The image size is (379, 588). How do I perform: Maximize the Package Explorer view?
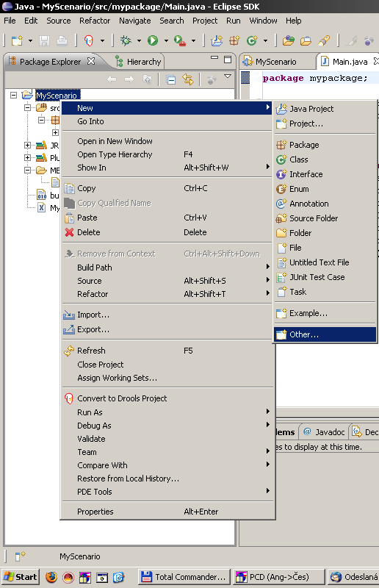[x=228, y=60]
